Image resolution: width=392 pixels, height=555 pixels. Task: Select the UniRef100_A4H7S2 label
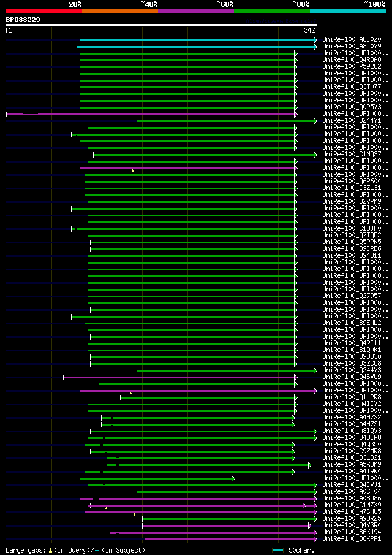click(x=352, y=417)
